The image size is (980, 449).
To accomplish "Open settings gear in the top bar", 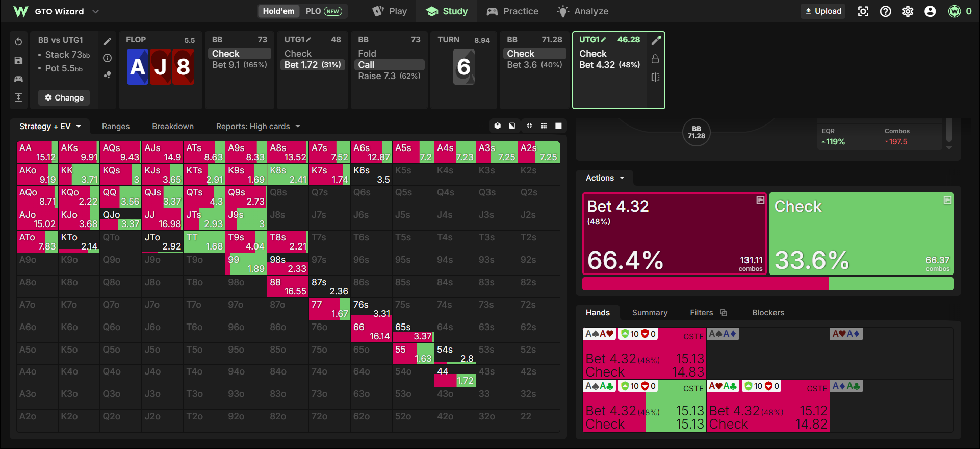I will point(908,11).
